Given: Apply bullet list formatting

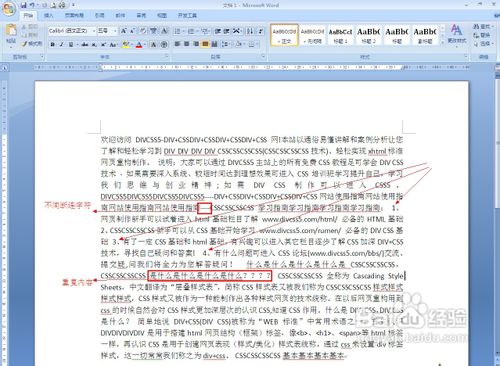Looking at the screenshot, I should [x=177, y=31].
